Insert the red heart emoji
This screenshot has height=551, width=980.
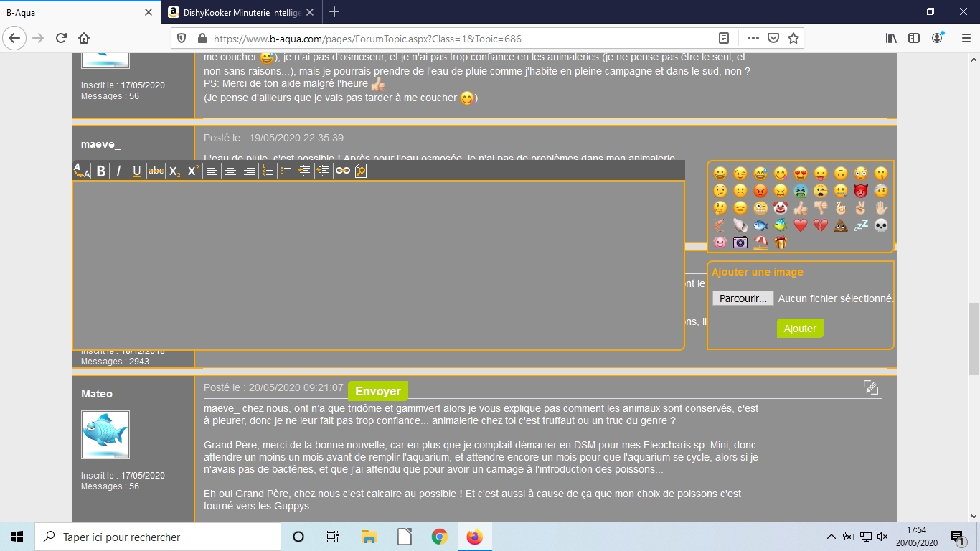pyautogui.click(x=801, y=225)
